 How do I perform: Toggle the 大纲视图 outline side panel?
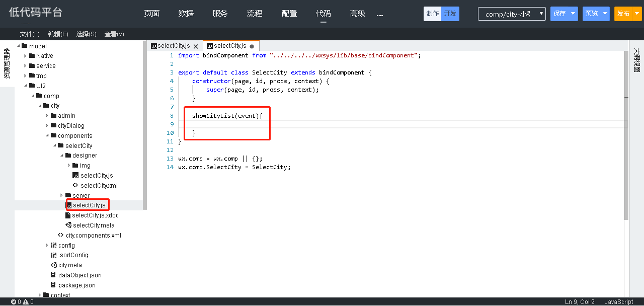tap(636, 60)
